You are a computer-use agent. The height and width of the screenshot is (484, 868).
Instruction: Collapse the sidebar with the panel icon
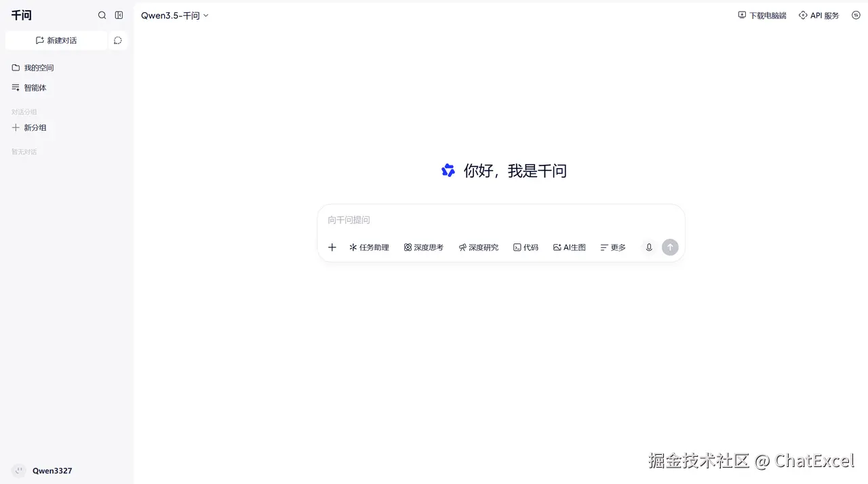(x=119, y=15)
